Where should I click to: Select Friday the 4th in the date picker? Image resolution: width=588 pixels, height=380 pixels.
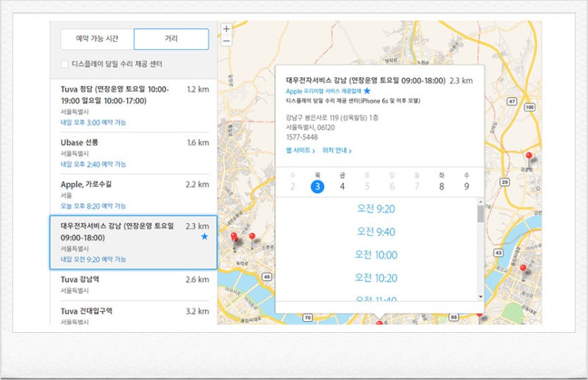point(342,186)
